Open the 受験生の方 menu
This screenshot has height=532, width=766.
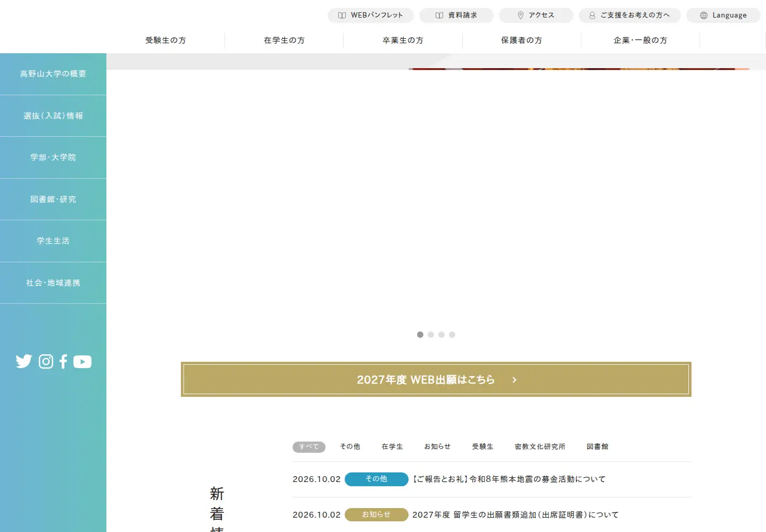pos(165,40)
